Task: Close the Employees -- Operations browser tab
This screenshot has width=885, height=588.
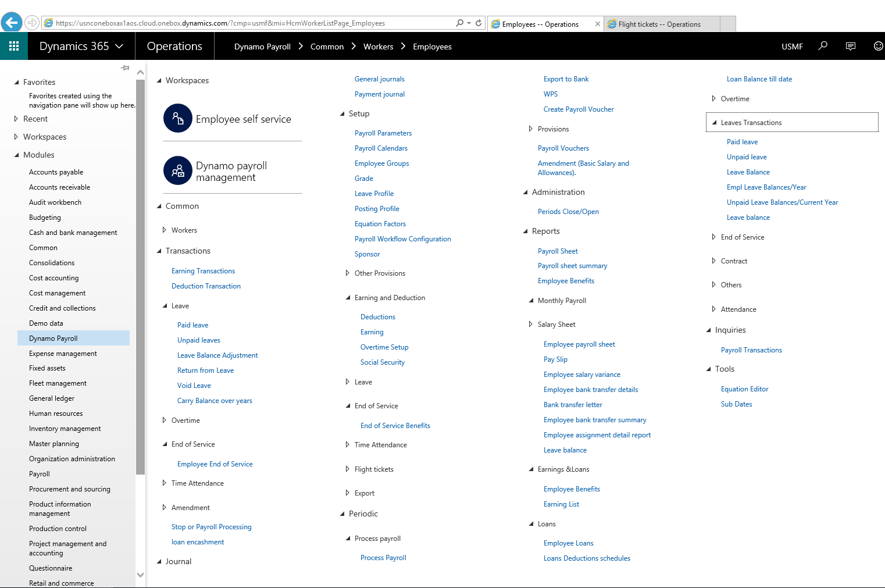Action: (x=597, y=24)
